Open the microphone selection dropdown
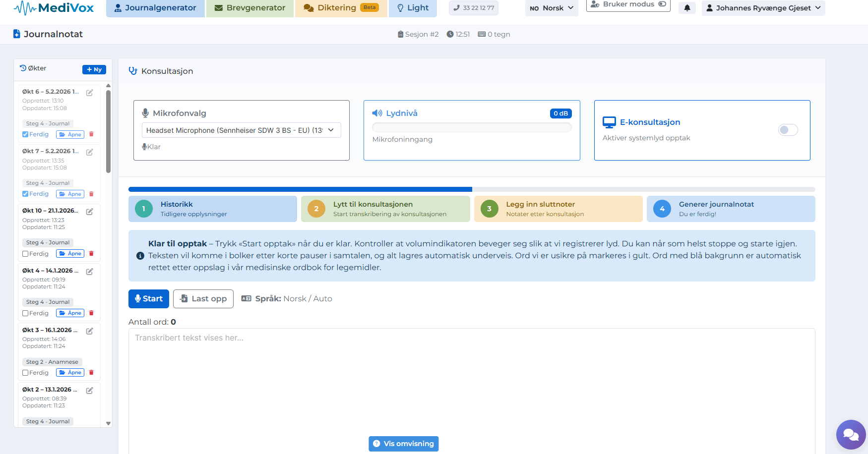The image size is (868, 454). click(x=241, y=130)
